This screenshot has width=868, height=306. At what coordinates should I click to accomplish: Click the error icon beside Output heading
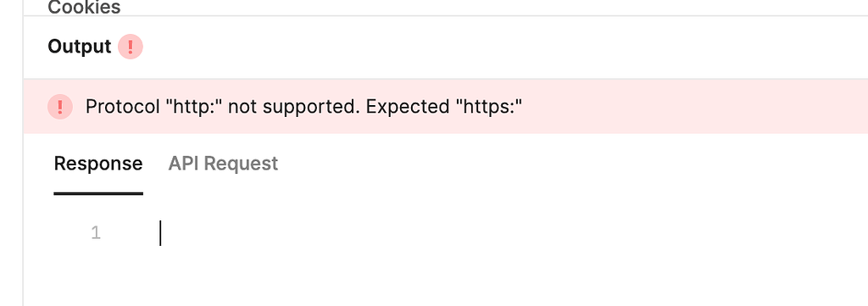click(130, 47)
